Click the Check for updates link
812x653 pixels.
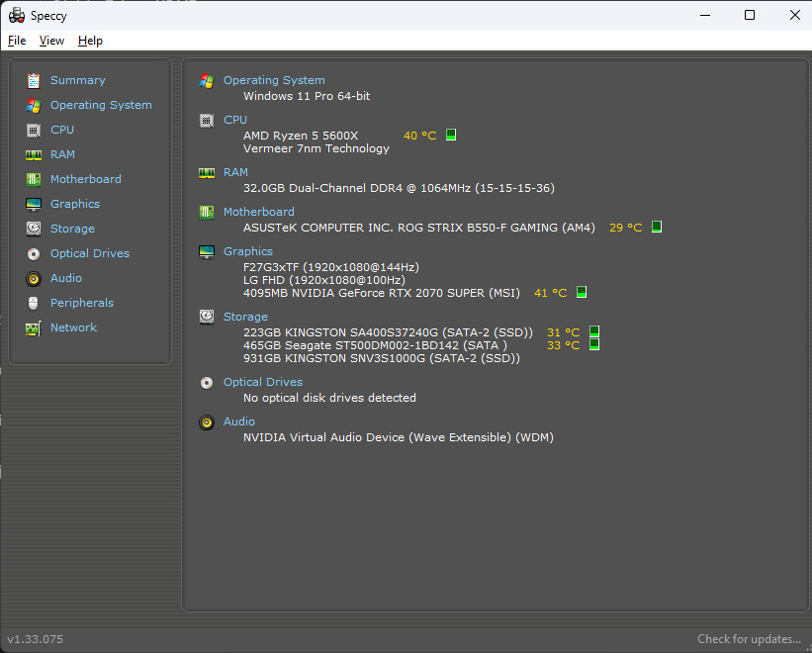point(749,639)
